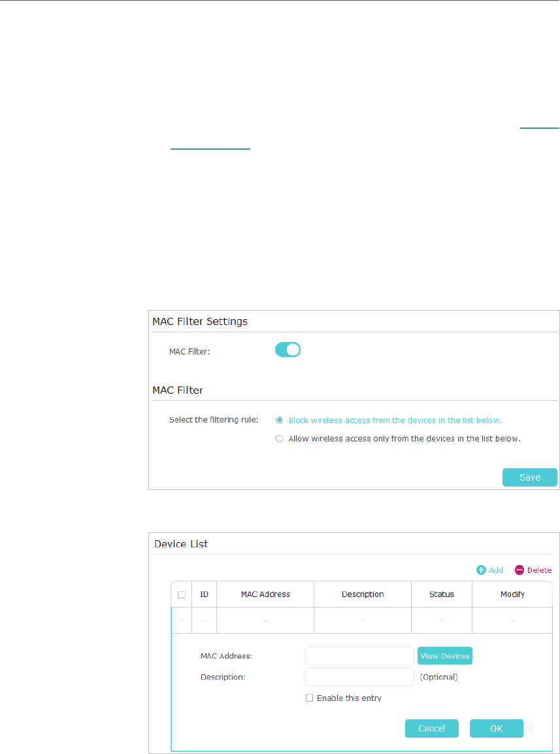The height and width of the screenshot is (754, 560).
Task: Click the Delete minus icon
Action: 519,570
